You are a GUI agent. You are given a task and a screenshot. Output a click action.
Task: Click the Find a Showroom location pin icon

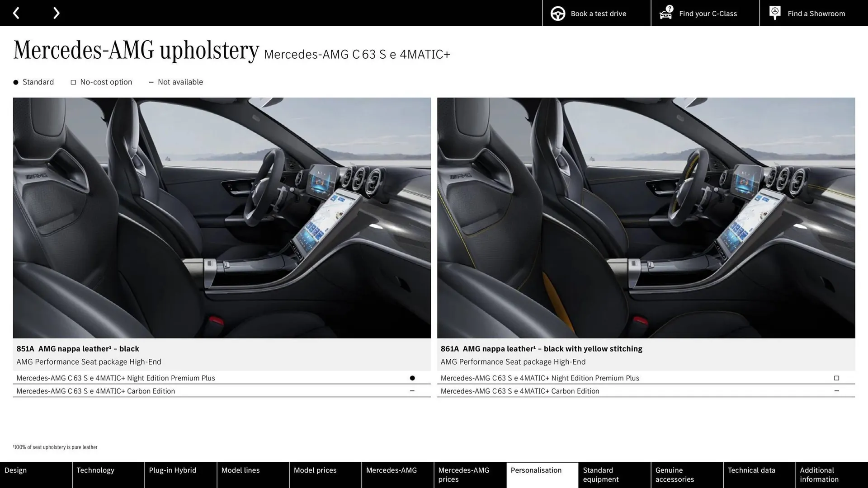(775, 12)
